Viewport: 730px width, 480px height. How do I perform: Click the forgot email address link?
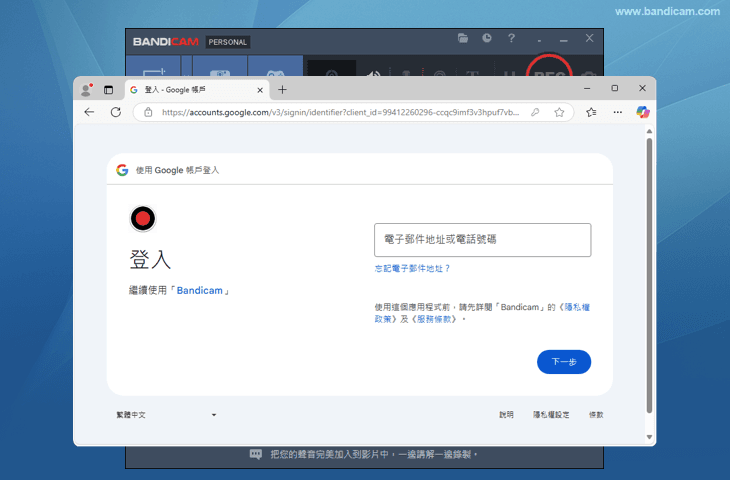tap(412, 268)
